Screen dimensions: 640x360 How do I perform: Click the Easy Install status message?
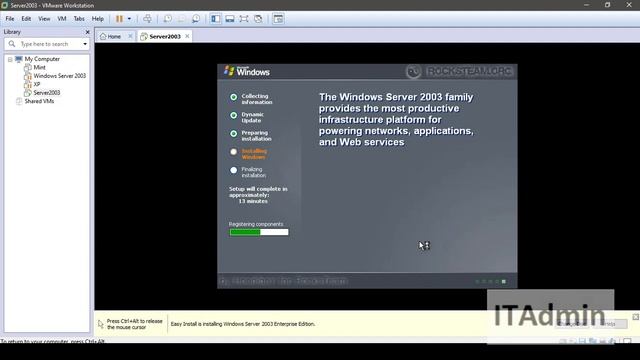pos(243,324)
